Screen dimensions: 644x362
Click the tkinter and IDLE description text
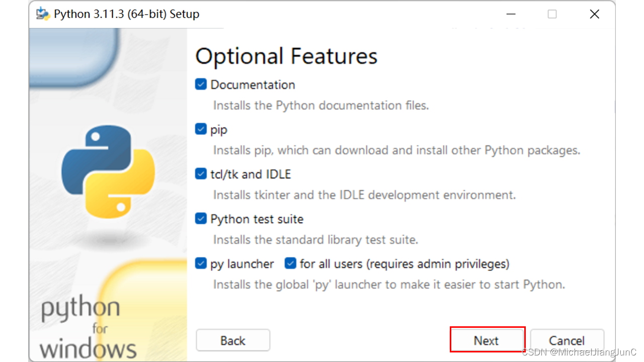[x=365, y=195]
